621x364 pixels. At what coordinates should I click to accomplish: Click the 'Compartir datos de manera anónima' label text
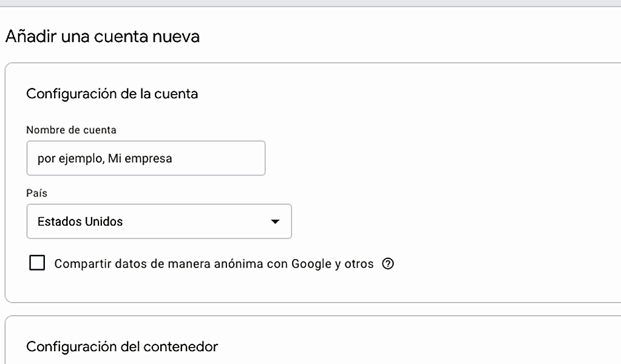pos(214,265)
